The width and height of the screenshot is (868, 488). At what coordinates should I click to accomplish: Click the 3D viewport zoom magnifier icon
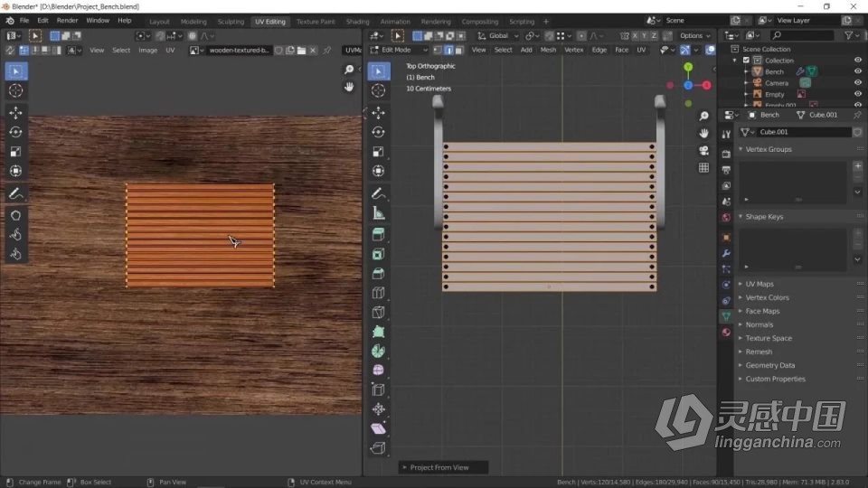703,116
